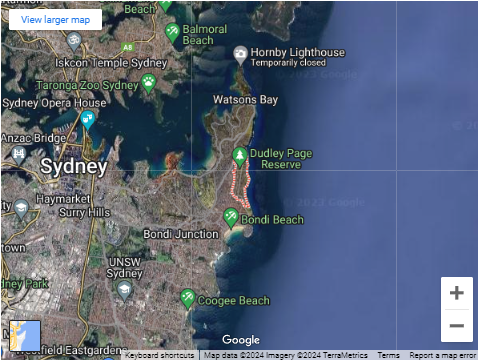The image size is (478, 360).
Task: Click the Bondi Beach pin icon
Action: pyautogui.click(x=231, y=218)
